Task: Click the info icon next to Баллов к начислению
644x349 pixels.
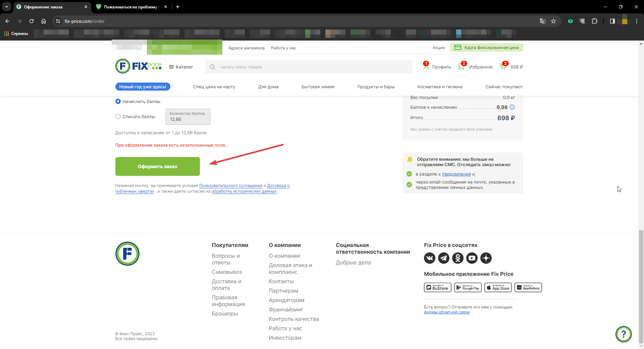Action: pos(512,107)
